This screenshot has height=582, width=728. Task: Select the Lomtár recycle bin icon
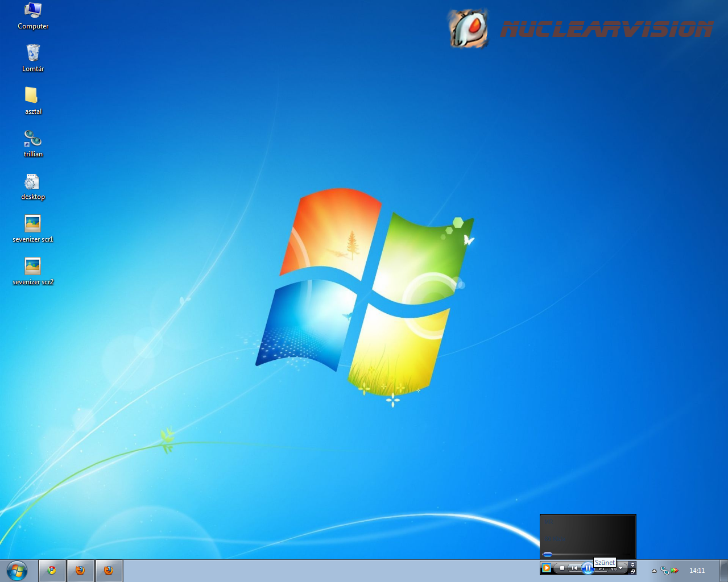(33, 59)
